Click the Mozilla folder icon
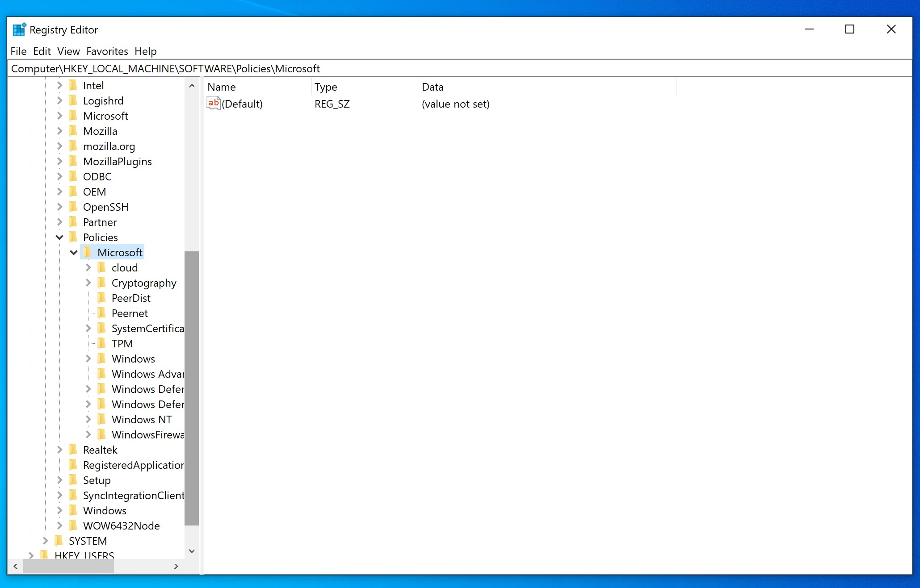The height and width of the screenshot is (588, 920). 73,131
